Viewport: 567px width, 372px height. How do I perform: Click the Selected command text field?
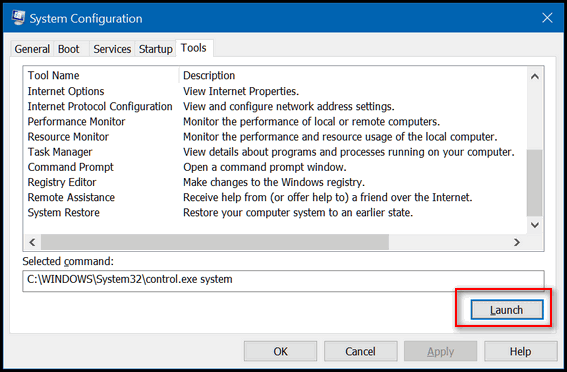click(283, 281)
